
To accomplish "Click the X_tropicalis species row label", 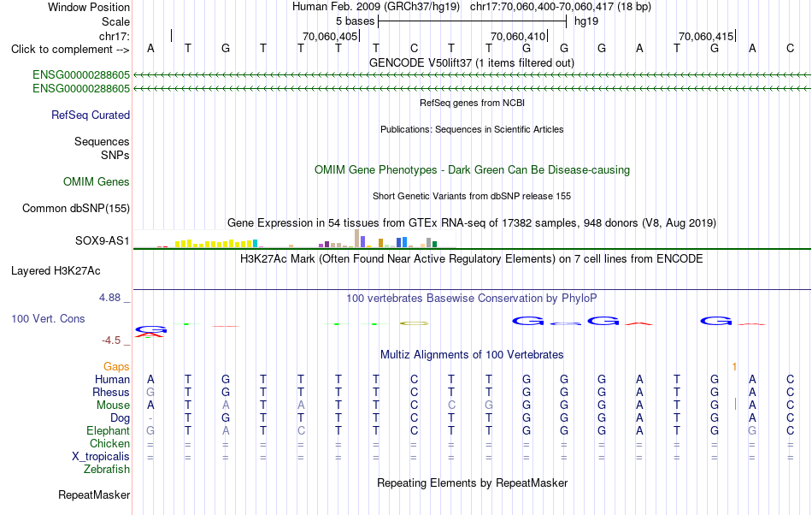I will click(101, 457).
